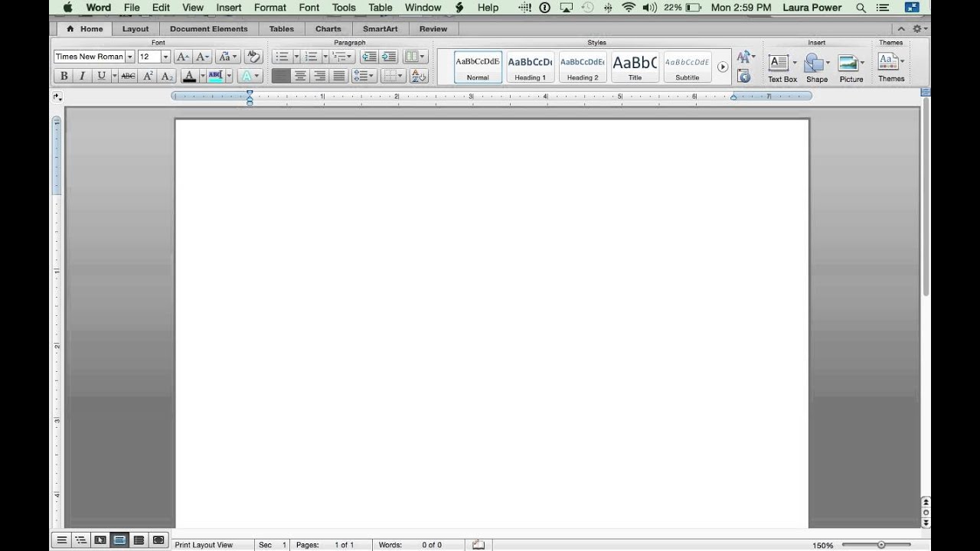Viewport: 980px width, 551px height.
Task: Open Change Styles button
Action: (745, 57)
